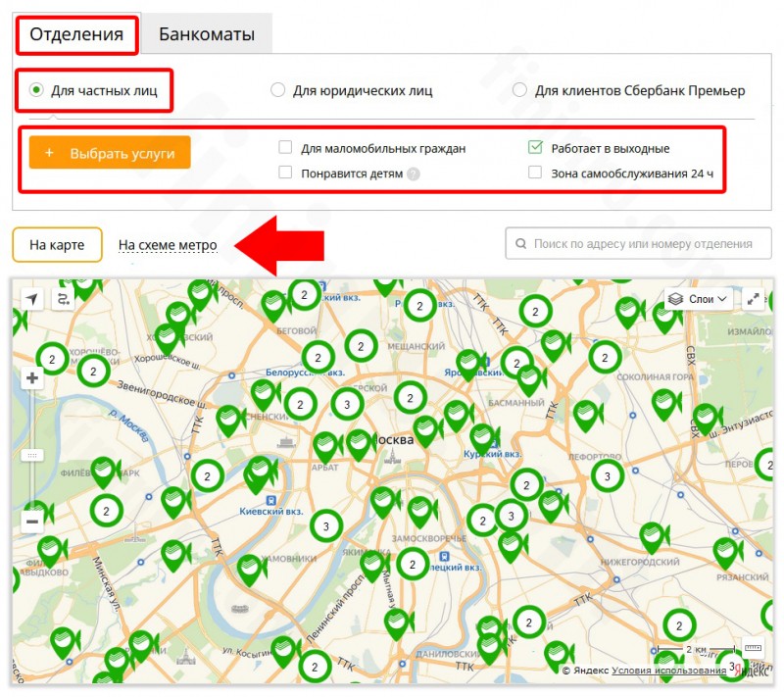Focus the address or branch number search field
The height and width of the screenshot is (697, 784).
tap(638, 243)
